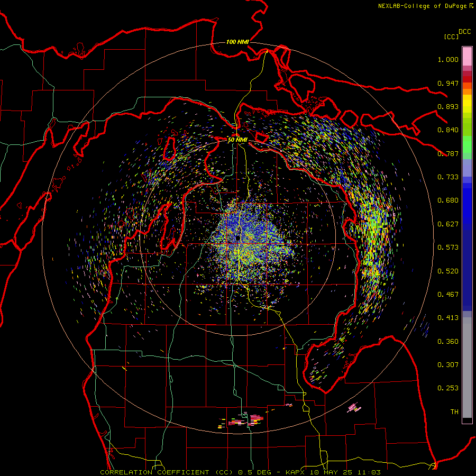
Task: Pick the lavender band near 0.733
Action: 467,168
